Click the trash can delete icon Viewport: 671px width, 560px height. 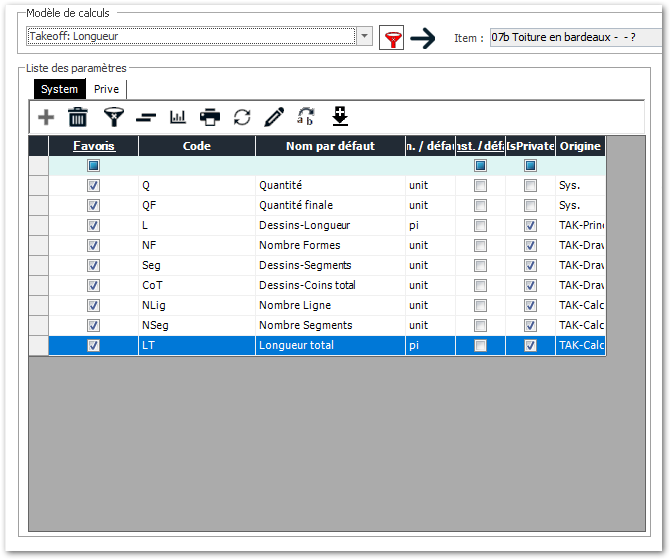[78, 117]
